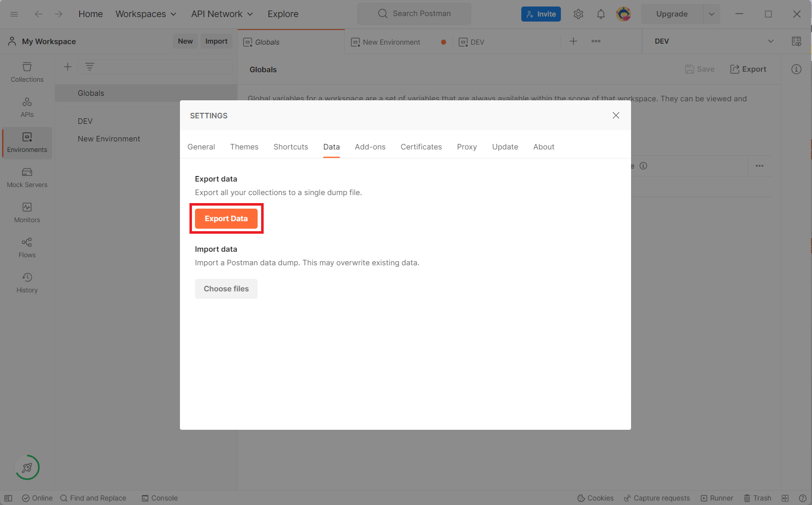The width and height of the screenshot is (812, 505).
Task: Select New Environment in environment list
Action: pyautogui.click(x=146, y=139)
